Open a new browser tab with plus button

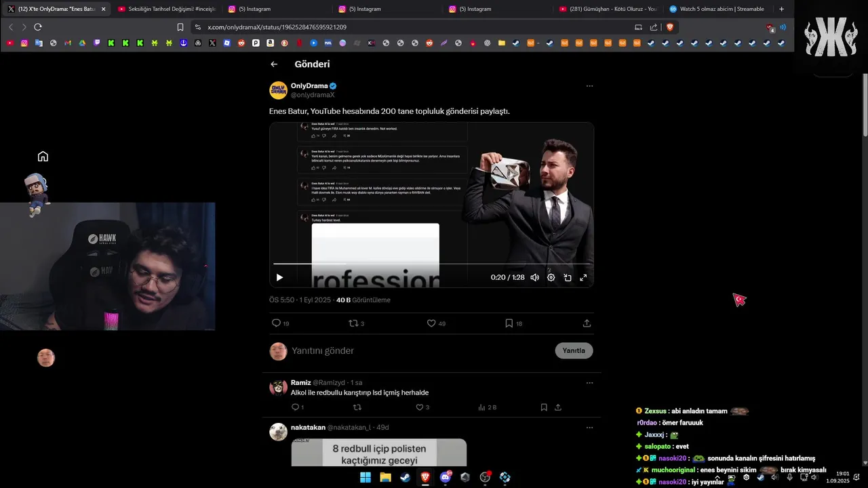(781, 9)
